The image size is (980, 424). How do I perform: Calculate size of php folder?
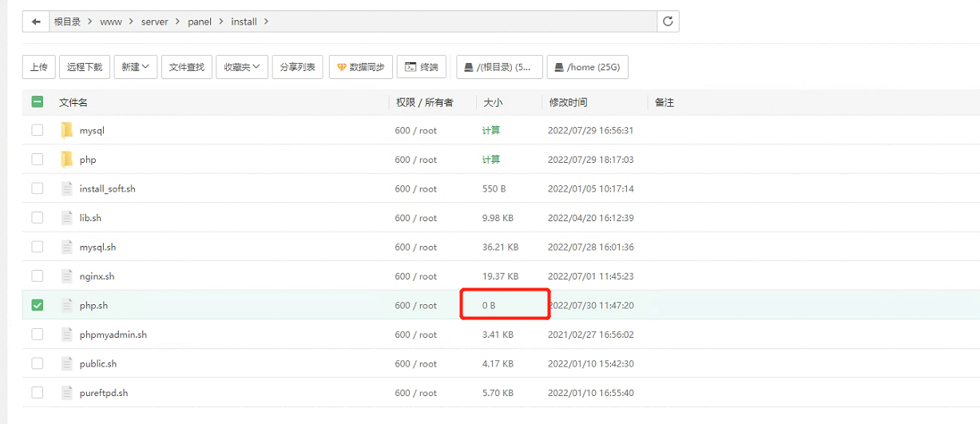pos(491,160)
